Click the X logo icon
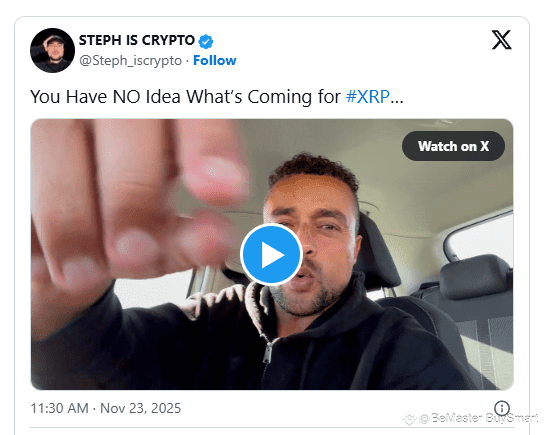Viewport: 546px width, 435px height. click(501, 40)
